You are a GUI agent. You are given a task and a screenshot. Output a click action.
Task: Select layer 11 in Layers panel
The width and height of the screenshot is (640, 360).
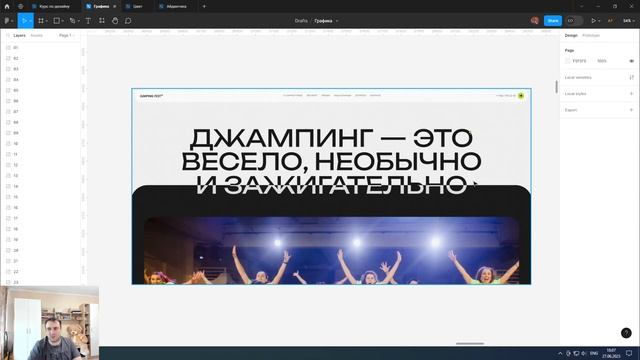[x=41, y=154]
